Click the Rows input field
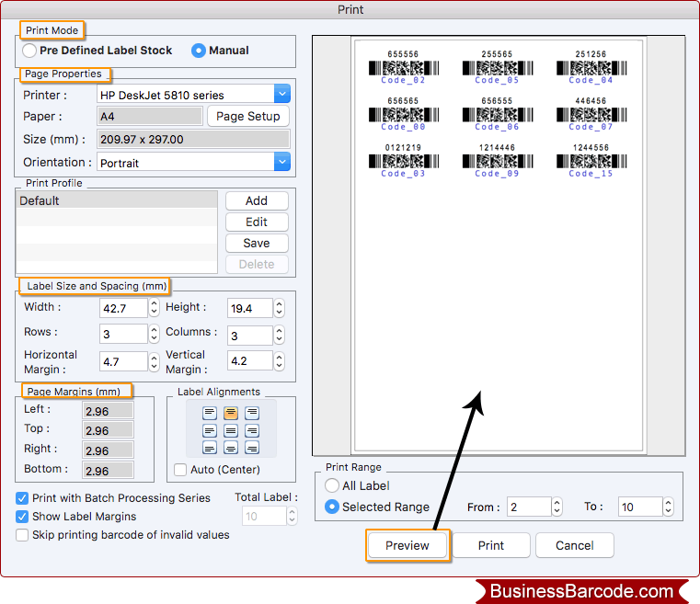 click(x=123, y=334)
